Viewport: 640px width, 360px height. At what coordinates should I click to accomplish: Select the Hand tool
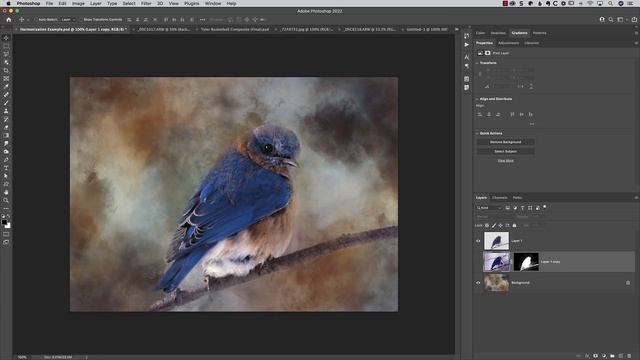tap(6, 192)
